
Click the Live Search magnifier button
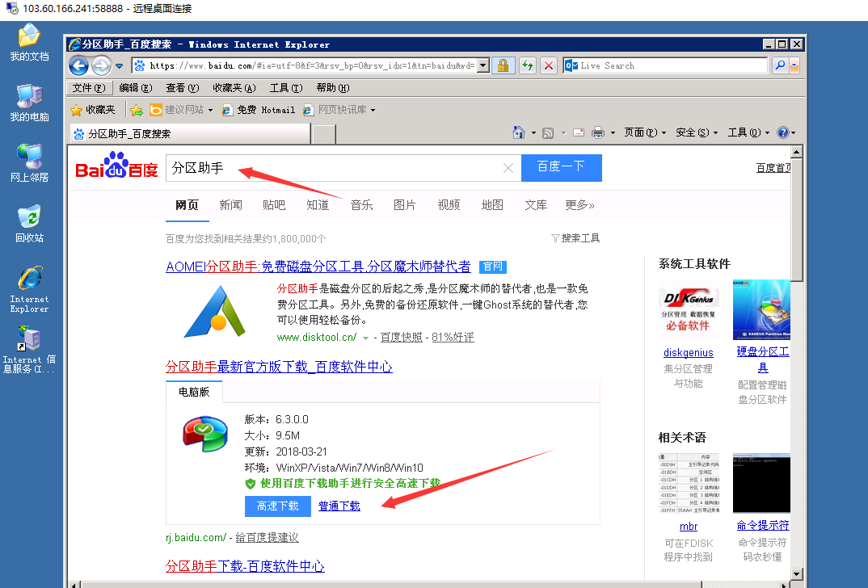click(x=780, y=65)
